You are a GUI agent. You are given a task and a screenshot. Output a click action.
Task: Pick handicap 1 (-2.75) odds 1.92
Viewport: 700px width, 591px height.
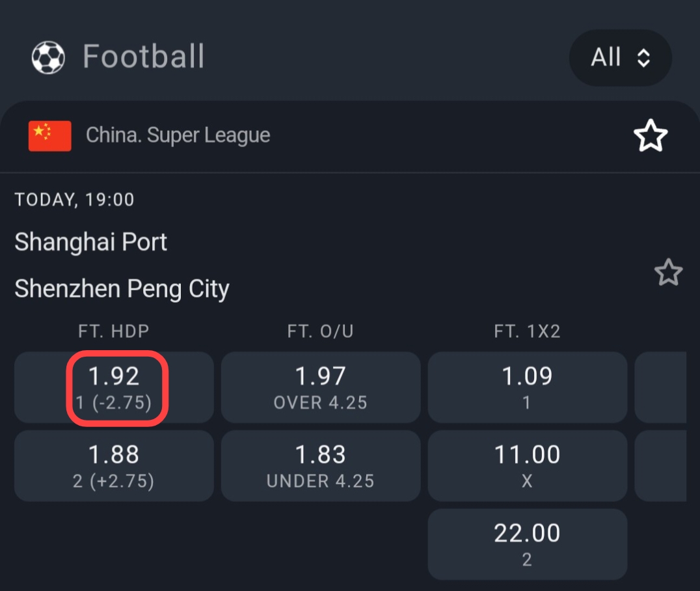coord(114,388)
